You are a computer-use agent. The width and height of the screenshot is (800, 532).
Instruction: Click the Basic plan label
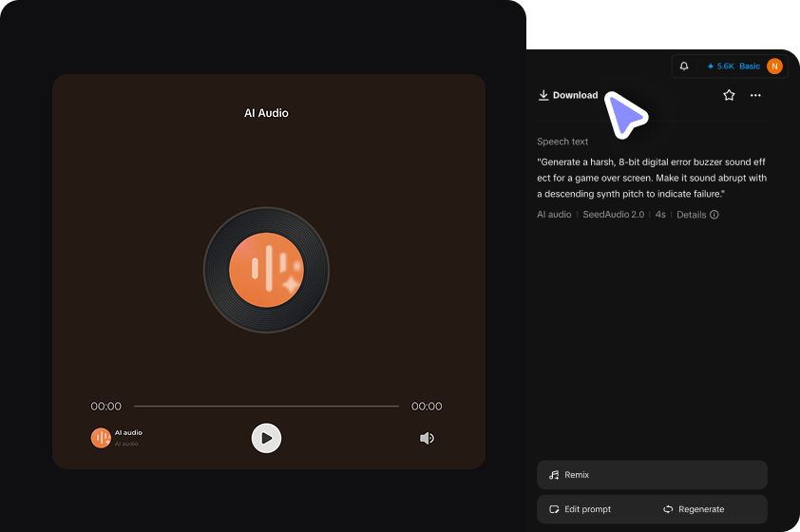750,66
